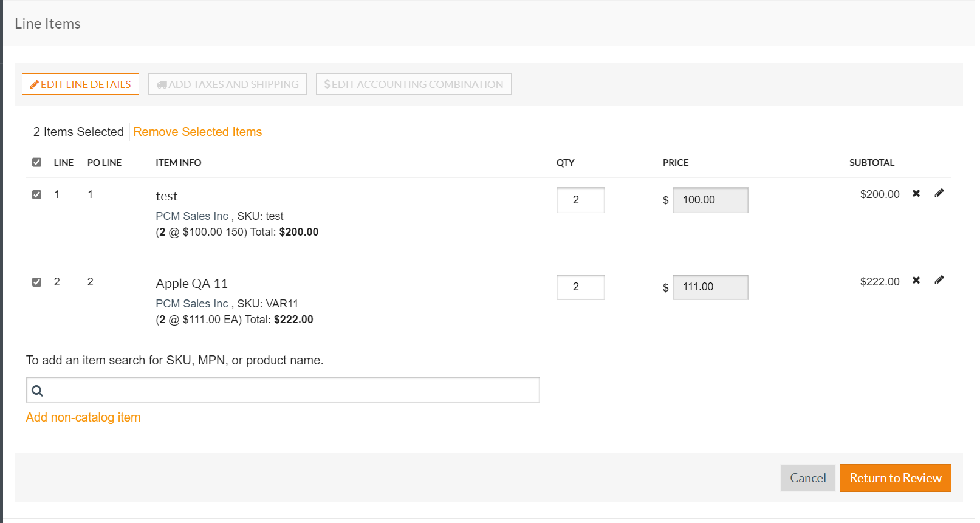Click the Cancel button
980x523 pixels.
click(808, 478)
